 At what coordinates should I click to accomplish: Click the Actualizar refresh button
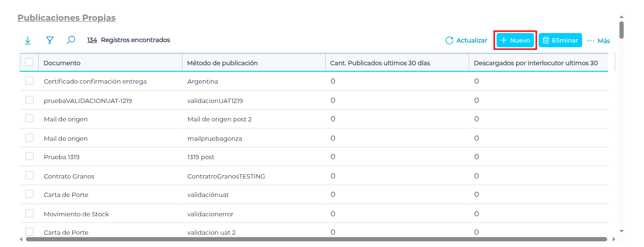click(x=466, y=41)
